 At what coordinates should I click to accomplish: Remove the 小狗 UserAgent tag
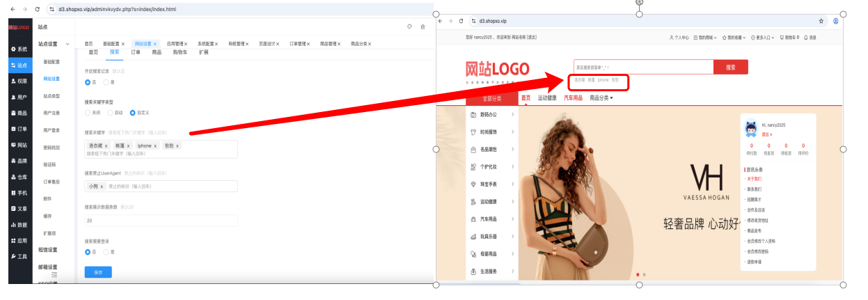click(x=102, y=187)
